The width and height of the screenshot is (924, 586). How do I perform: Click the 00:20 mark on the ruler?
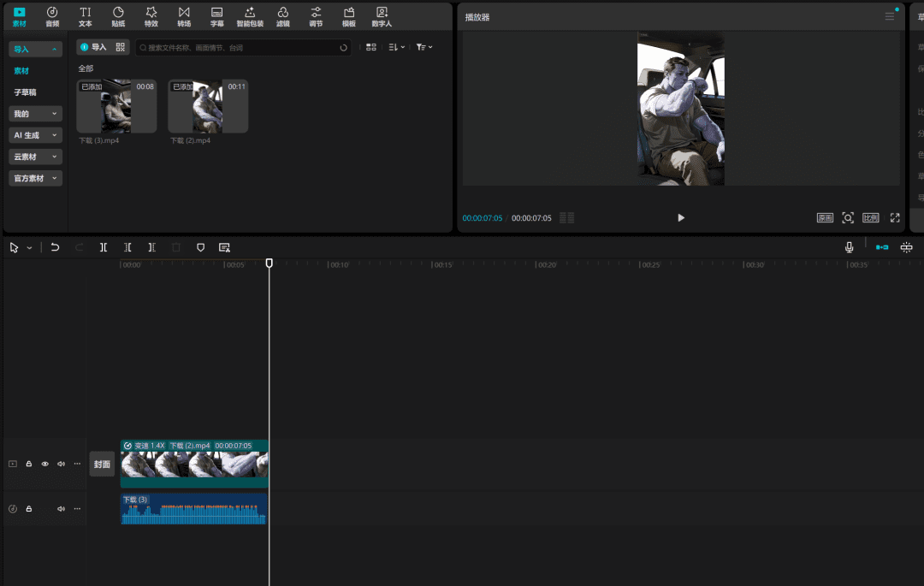(x=546, y=265)
